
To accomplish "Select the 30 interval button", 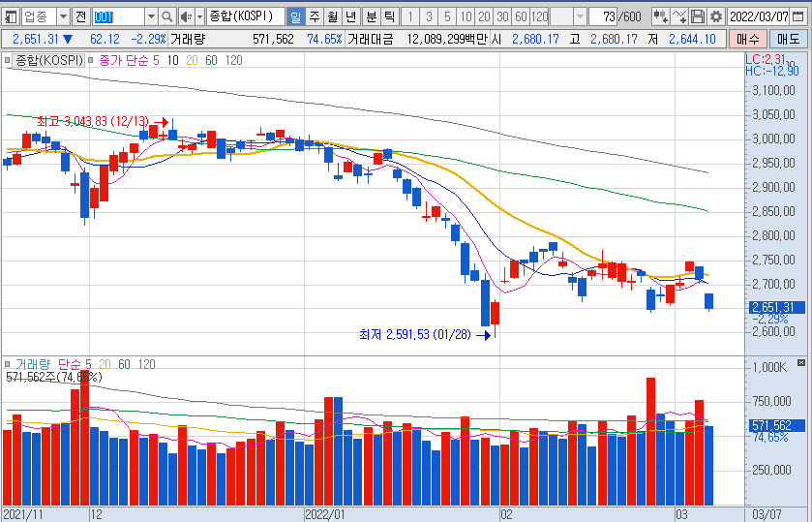I will [x=502, y=16].
